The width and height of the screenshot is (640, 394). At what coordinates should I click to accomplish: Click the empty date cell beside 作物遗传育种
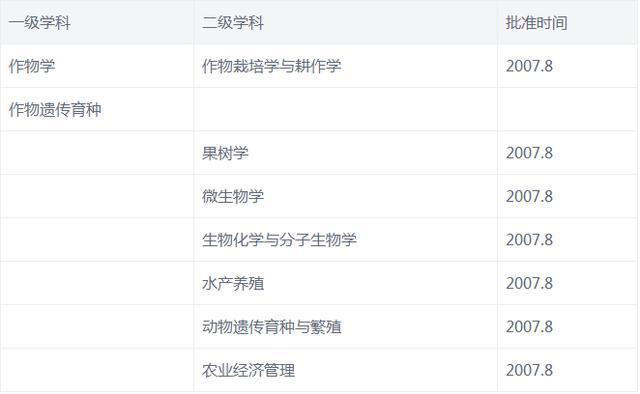(568, 109)
